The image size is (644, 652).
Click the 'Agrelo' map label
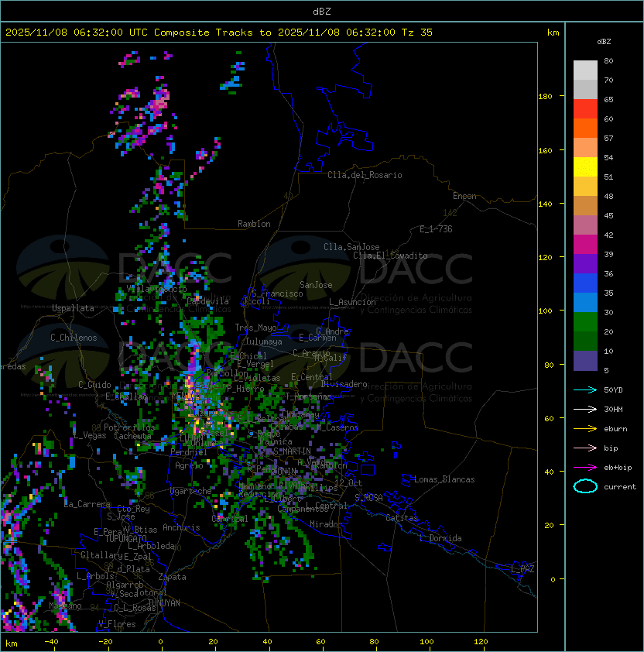tap(189, 465)
